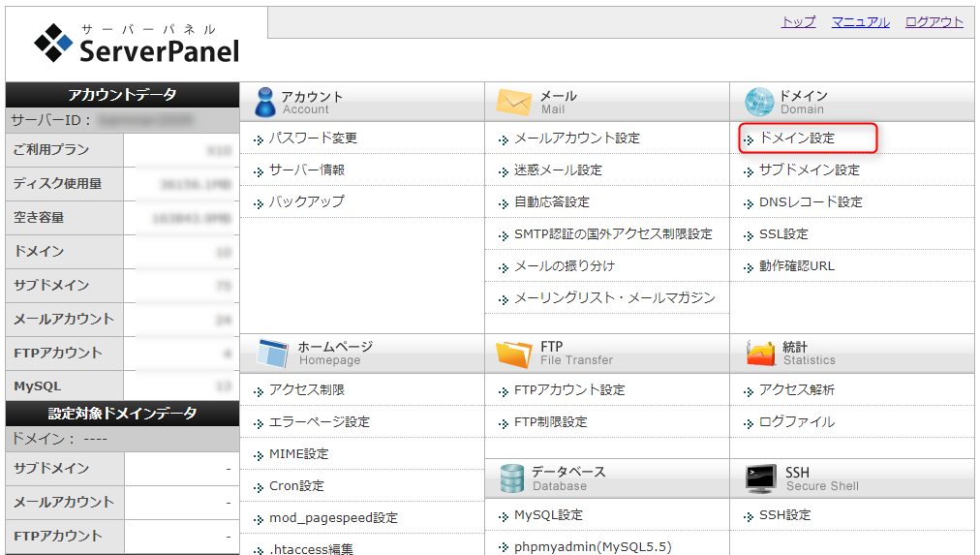Click the ログアウト logout link
This screenshot has height=555, width=980.
click(934, 22)
